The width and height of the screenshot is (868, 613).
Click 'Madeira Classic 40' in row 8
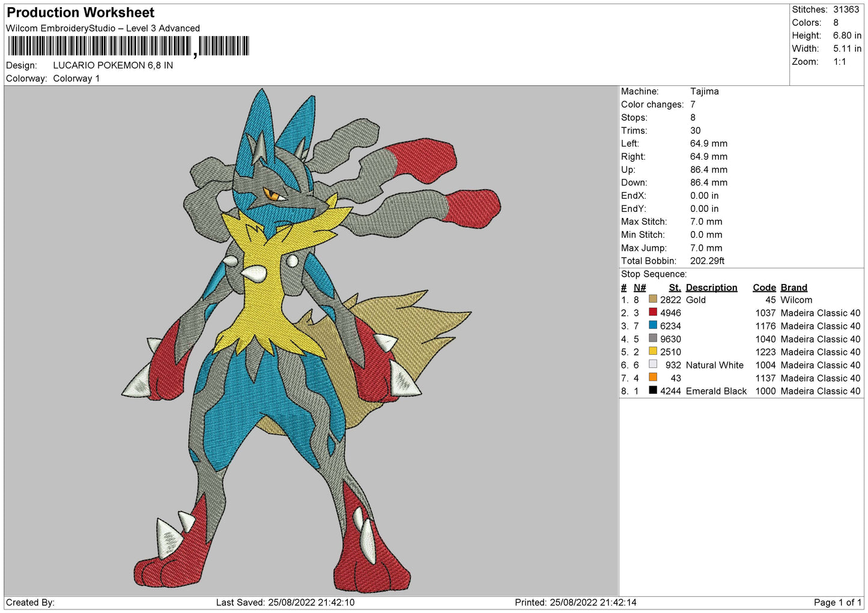(820, 391)
